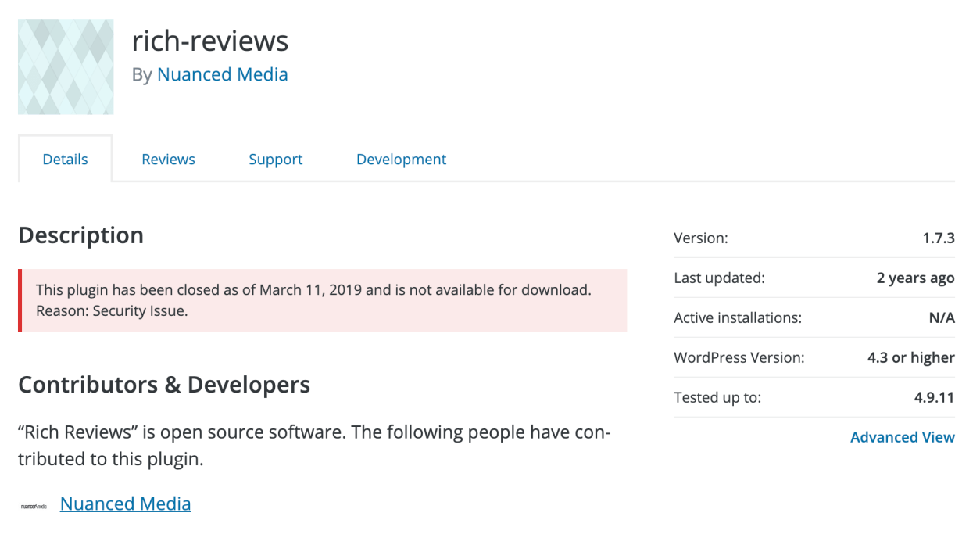The height and width of the screenshot is (545, 980).
Task: Switch to the Reviews tab
Action: (x=168, y=159)
